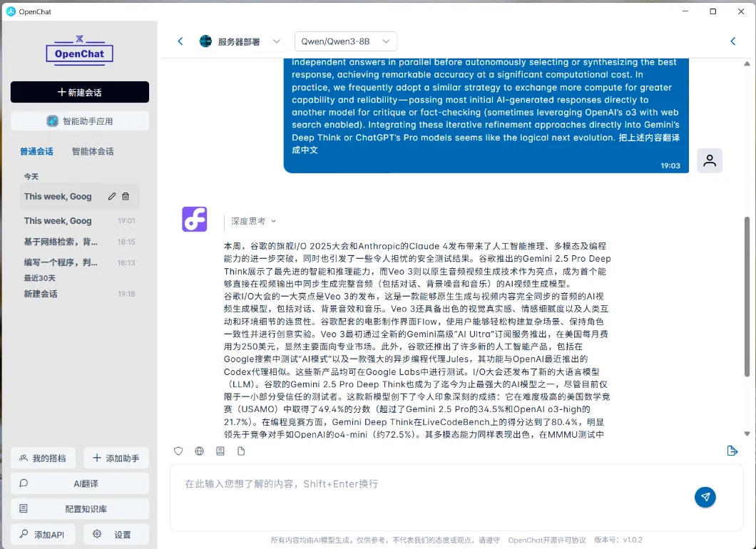Open 配置知识库
756x549 pixels.
[x=80, y=509]
